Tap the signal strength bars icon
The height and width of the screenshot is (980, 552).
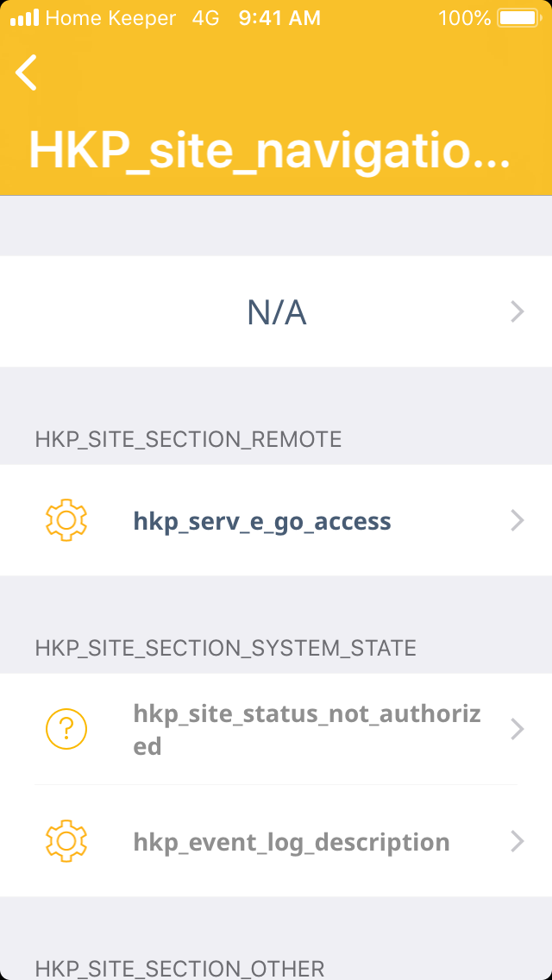[x=25, y=17]
